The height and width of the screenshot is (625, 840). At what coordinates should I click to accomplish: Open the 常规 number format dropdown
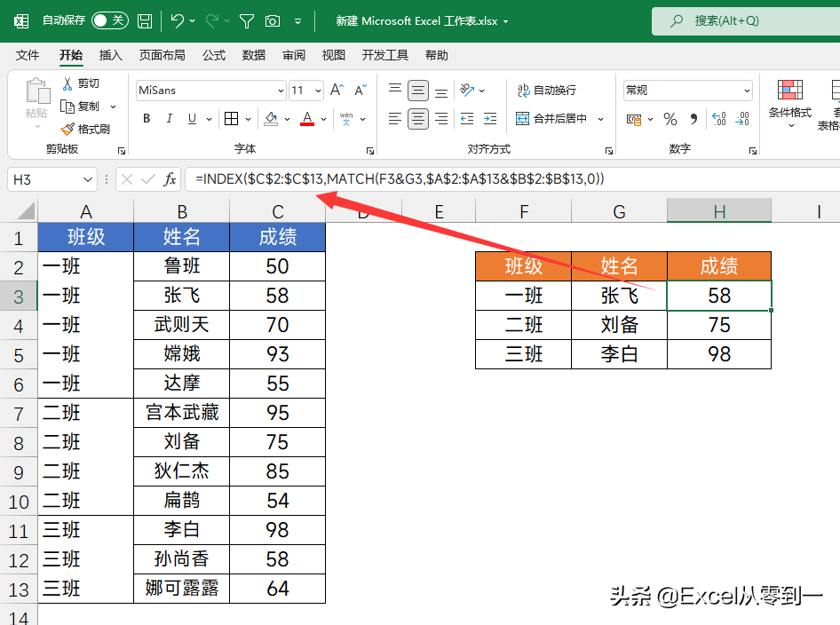747,91
